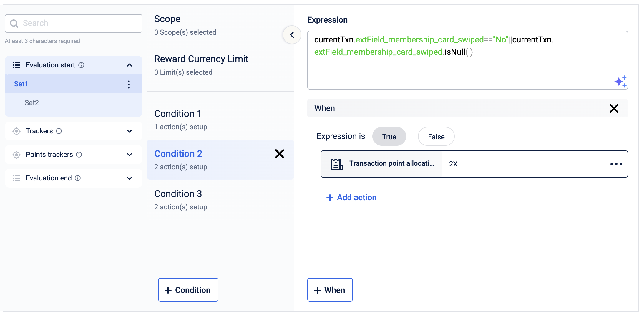644x318 pixels.
Task: Click the info icon beside Evaluation start
Action: click(82, 65)
